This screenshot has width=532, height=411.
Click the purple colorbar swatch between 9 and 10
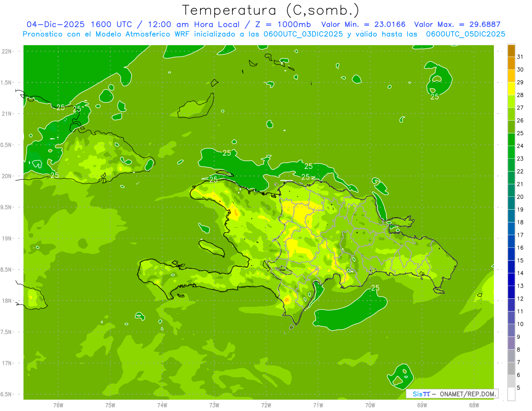pos(511,330)
